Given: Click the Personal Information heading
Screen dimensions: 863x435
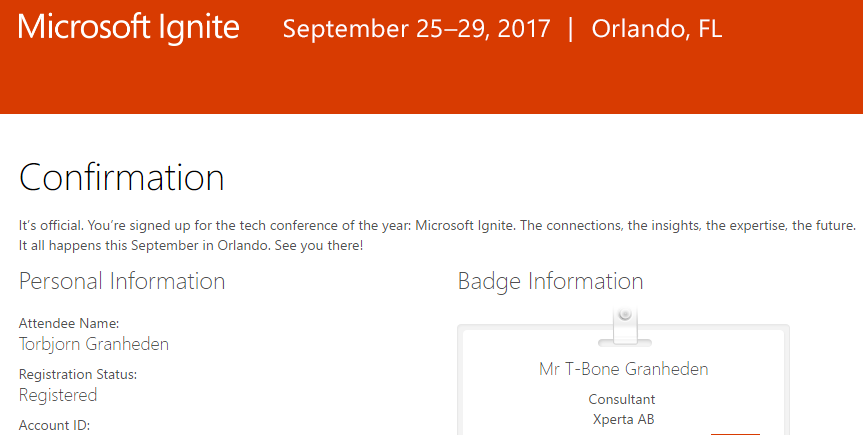Looking at the screenshot, I should coord(122,281).
